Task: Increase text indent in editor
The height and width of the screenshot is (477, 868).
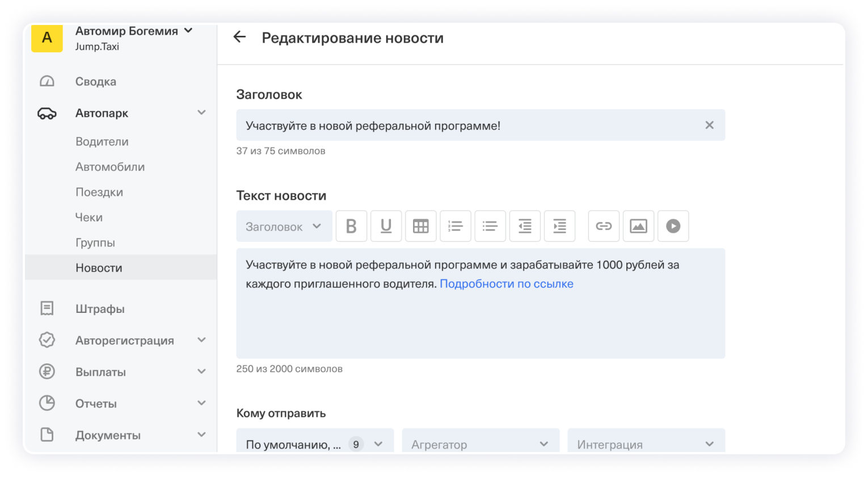Action: (559, 227)
